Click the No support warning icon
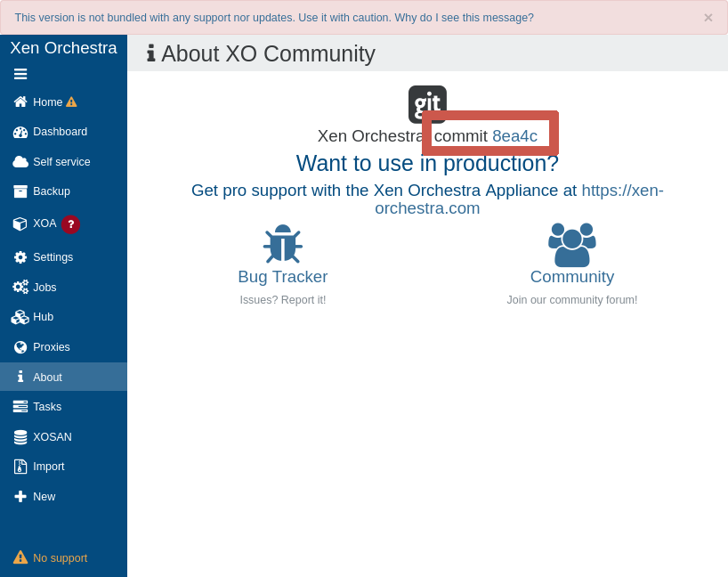Viewport: 728px width, 577px height. pos(20,557)
